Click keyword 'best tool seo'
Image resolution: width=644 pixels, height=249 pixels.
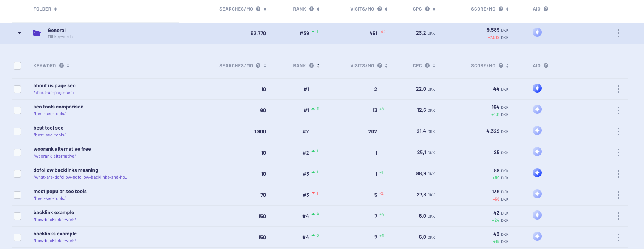click(x=48, y=128)
